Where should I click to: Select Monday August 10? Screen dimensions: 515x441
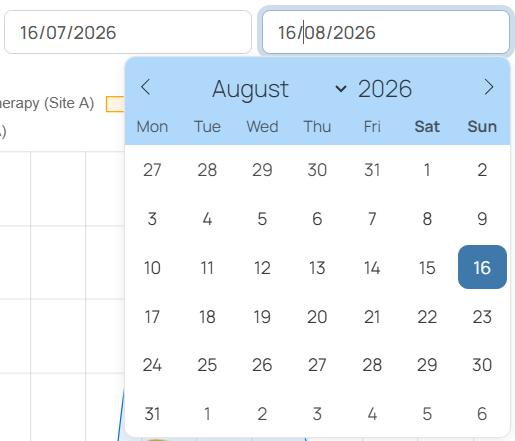point(152,267)
